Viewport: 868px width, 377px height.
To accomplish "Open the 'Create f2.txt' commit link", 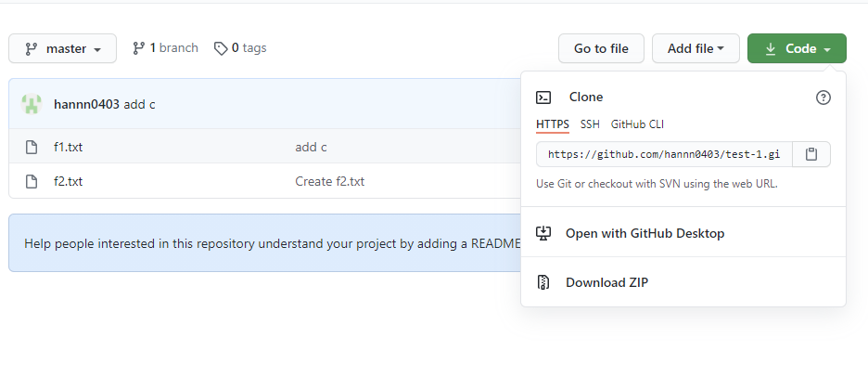I will [330, 181].
